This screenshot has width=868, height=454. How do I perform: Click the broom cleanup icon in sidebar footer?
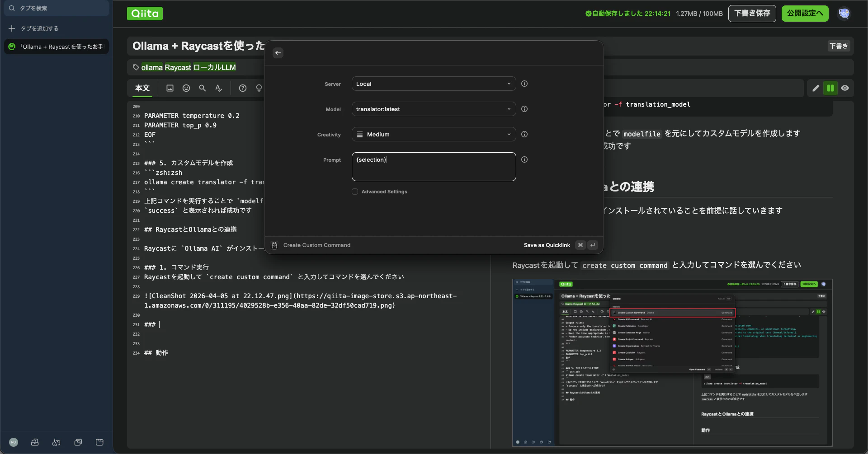(x=57, y=442)
